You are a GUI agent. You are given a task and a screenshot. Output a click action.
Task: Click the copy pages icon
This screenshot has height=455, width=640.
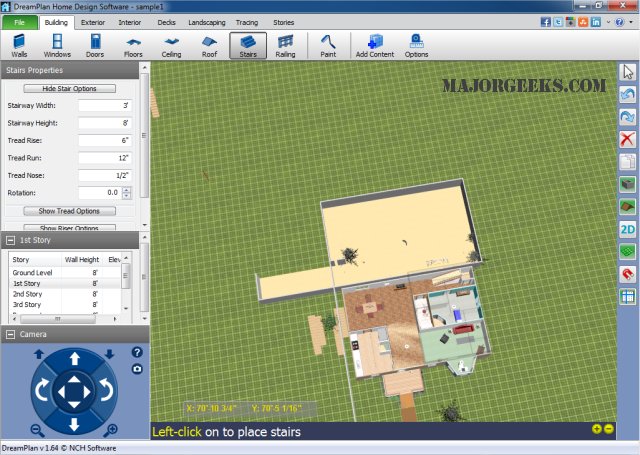[627, 162]
